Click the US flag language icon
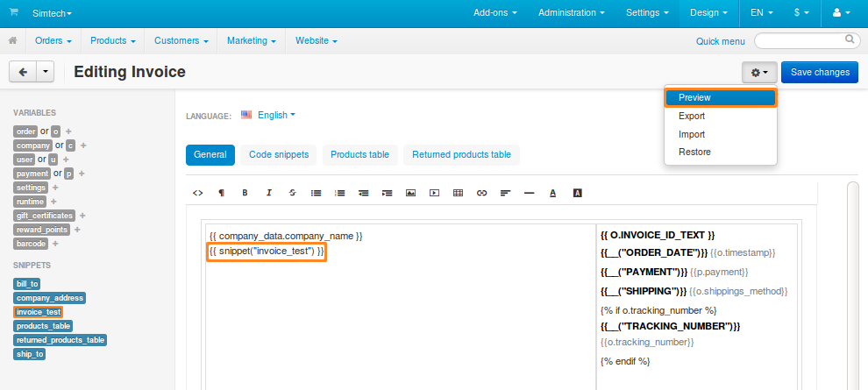 (246, 115)
